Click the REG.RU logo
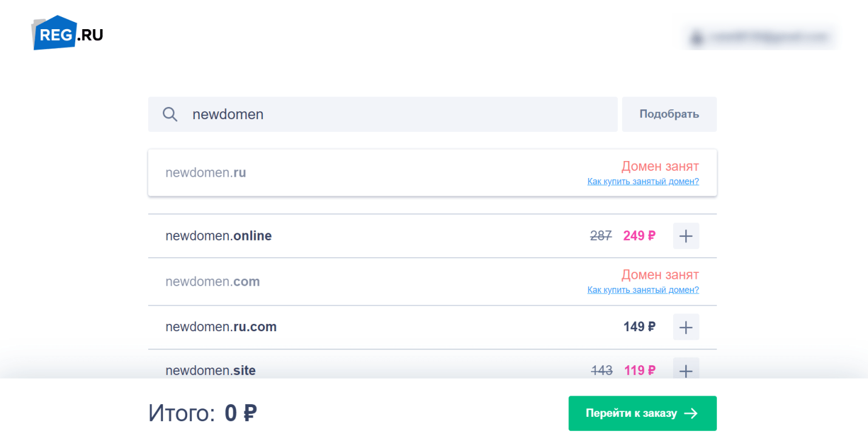 [x=67, y=33]
